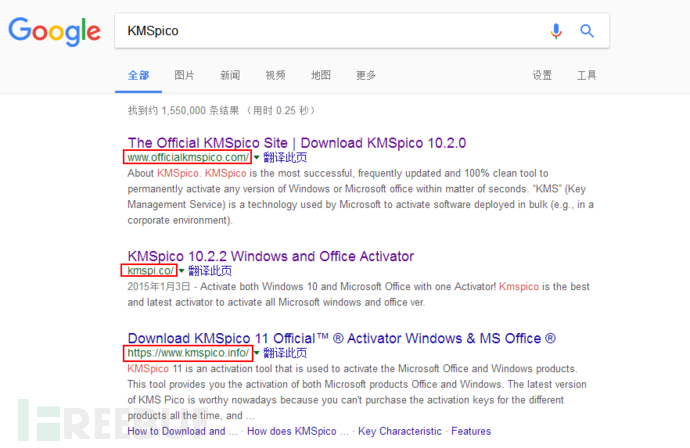Open the How does KMSpico sitelink
Image resolution: width=690 pixels, height=448 pixels.
pos(297,431)
